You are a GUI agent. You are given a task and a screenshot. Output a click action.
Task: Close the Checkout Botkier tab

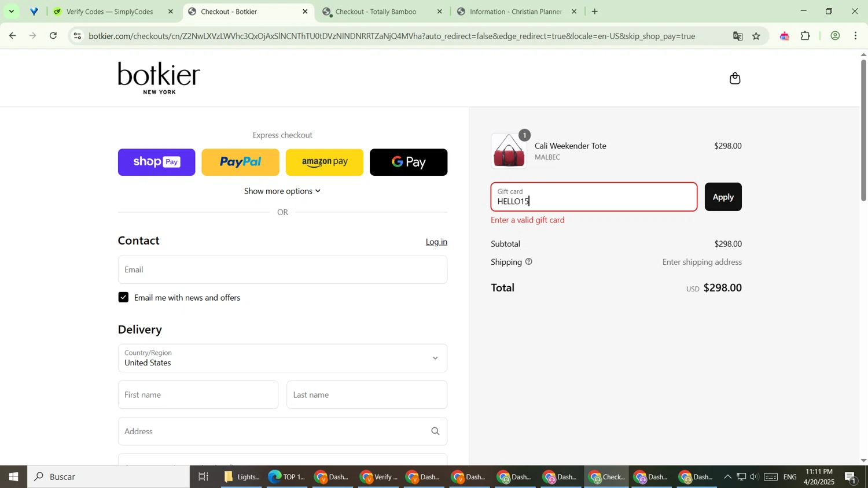[306, 12]
